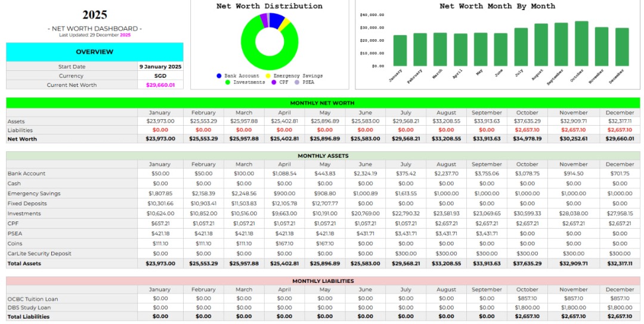Image resolution: width=644 pixels, height=324 pixels.
Task: Select the Net Worth Distribution chart title
Action: [269, 7]
